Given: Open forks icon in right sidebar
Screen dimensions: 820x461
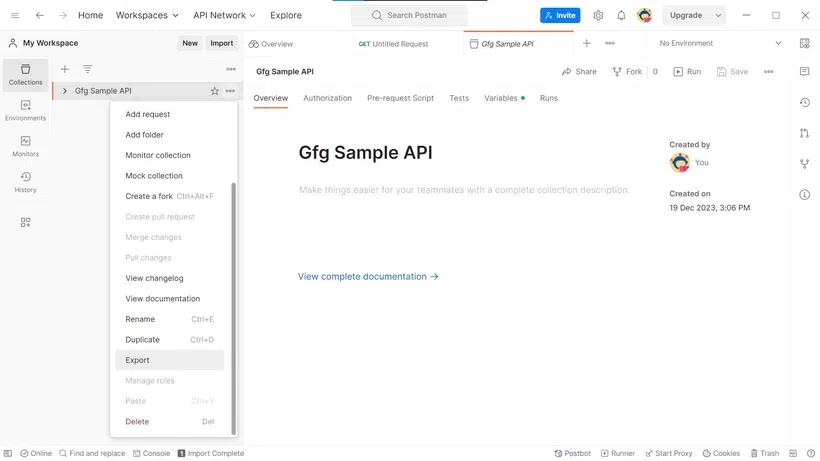Looking at the screenshot, I should click(804, 164).
